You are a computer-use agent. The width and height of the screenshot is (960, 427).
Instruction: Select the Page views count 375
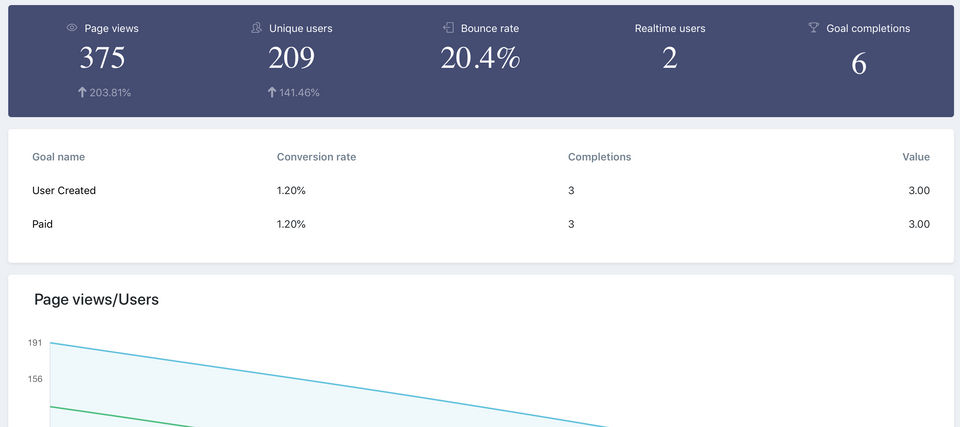[x=102, y=58]
